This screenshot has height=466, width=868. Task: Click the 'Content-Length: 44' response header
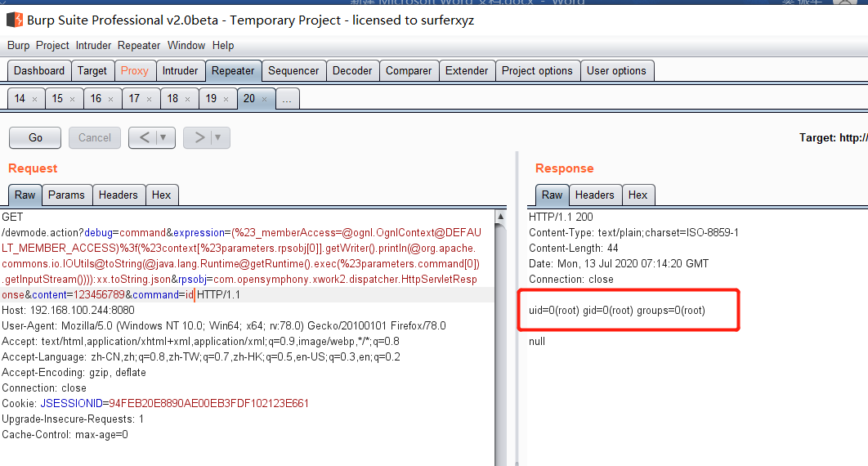574,249
